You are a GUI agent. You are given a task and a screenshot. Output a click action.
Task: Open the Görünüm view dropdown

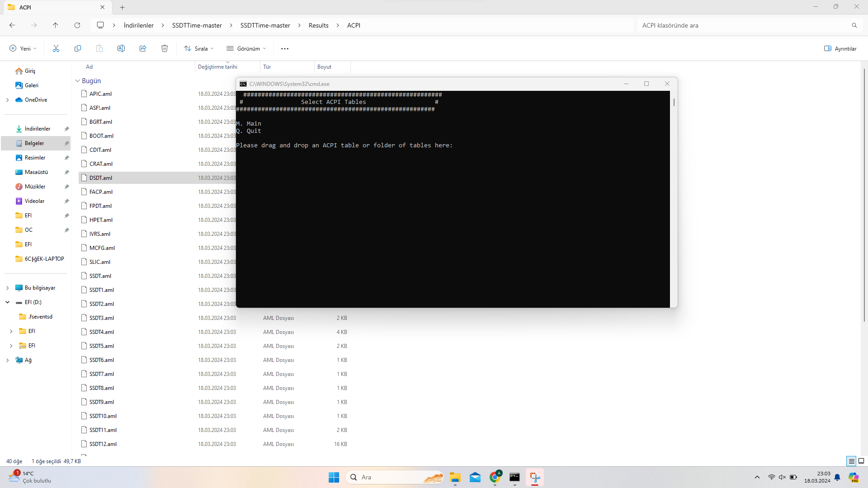pos(246,48)
